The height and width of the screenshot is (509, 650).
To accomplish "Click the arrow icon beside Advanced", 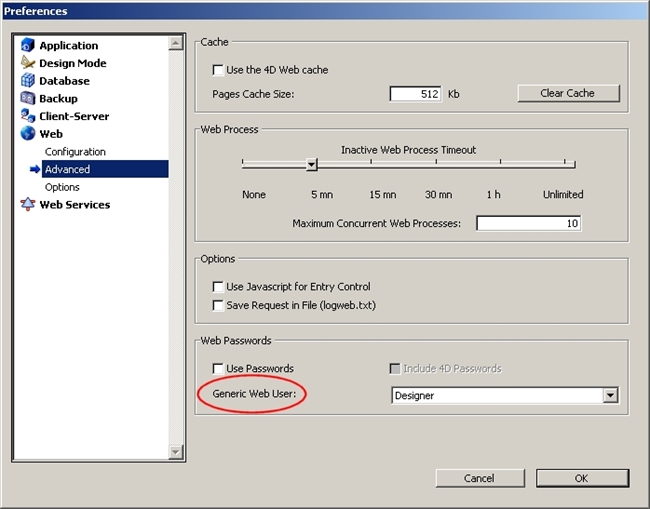I will click(34, 170).
